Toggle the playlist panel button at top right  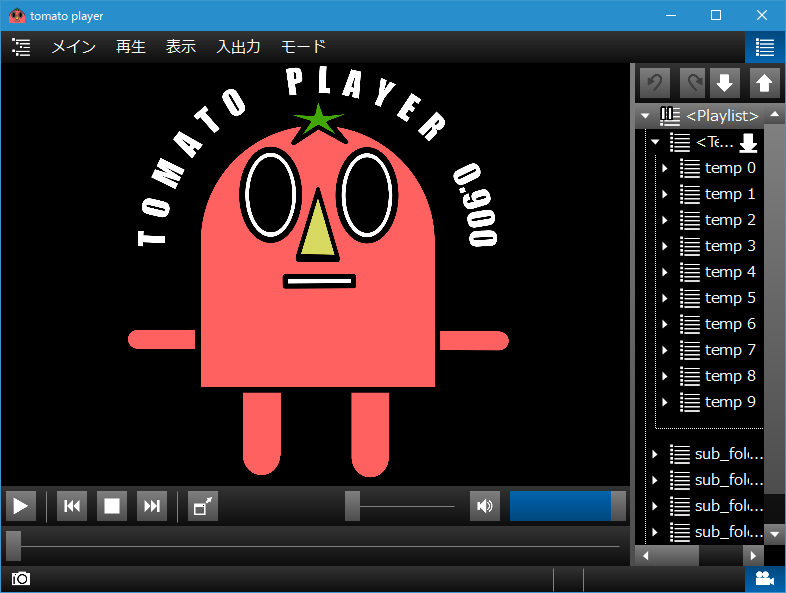click(x=765, y=47)
